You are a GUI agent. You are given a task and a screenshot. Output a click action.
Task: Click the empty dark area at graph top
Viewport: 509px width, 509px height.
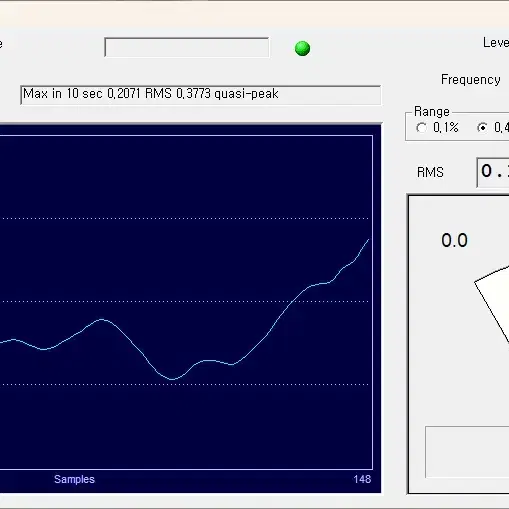186,177
